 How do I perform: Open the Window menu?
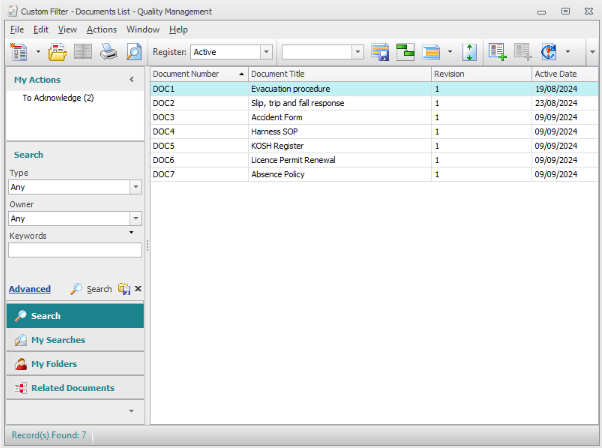(x=143, y=30)
